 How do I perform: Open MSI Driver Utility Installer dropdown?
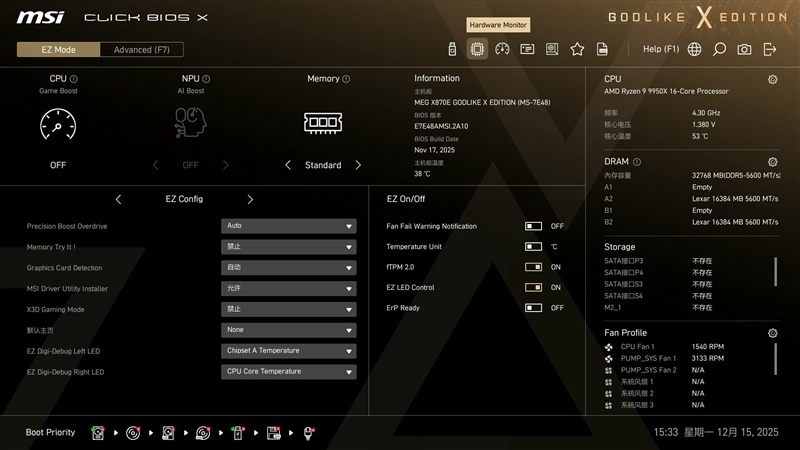coord(289,289)
